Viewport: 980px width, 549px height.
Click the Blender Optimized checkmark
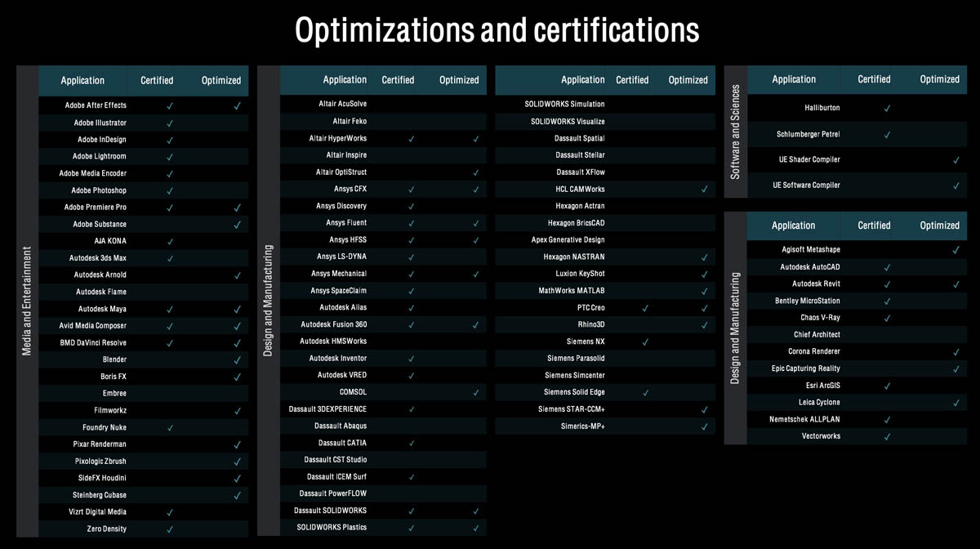click(x=237, y=360)
